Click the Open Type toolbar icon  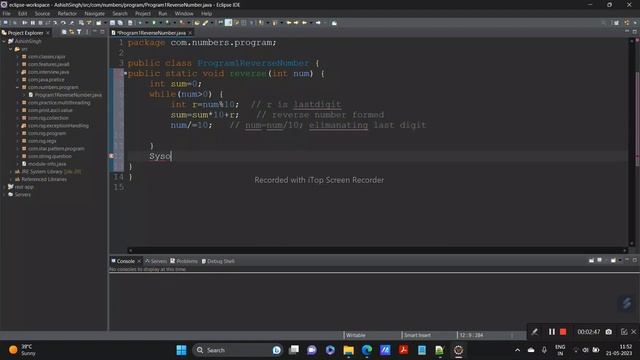[196, 23]
